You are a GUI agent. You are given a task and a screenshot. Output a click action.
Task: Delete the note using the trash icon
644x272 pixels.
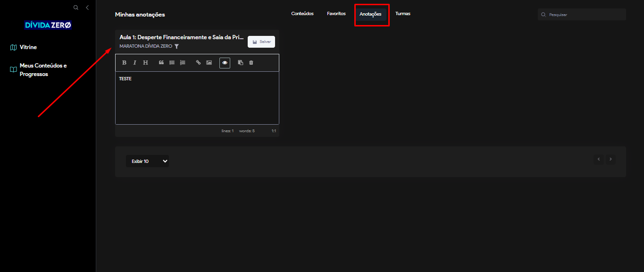coord(251,63)
